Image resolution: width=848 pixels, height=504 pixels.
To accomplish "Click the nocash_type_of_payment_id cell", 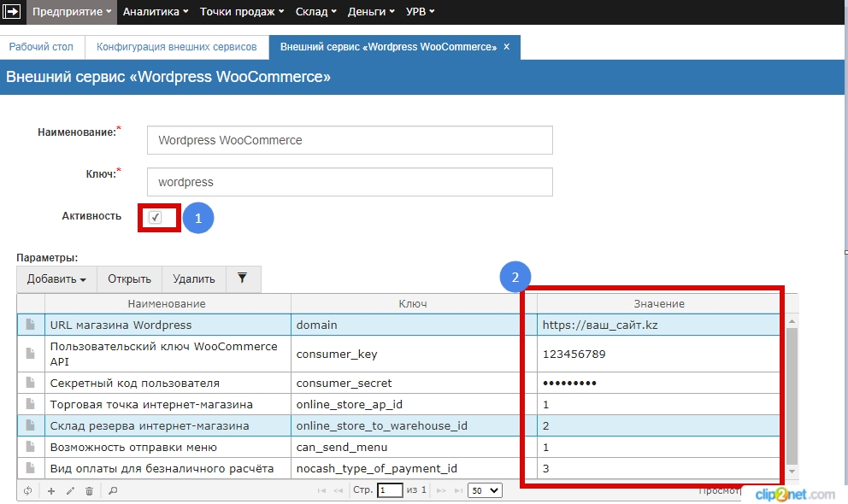I will point(414,468).
